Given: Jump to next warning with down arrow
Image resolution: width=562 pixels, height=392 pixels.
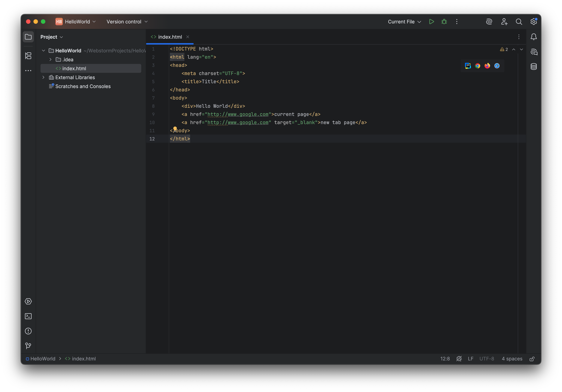Looking at the screenshot, I should pyautogui.click(x=522, y=49).
